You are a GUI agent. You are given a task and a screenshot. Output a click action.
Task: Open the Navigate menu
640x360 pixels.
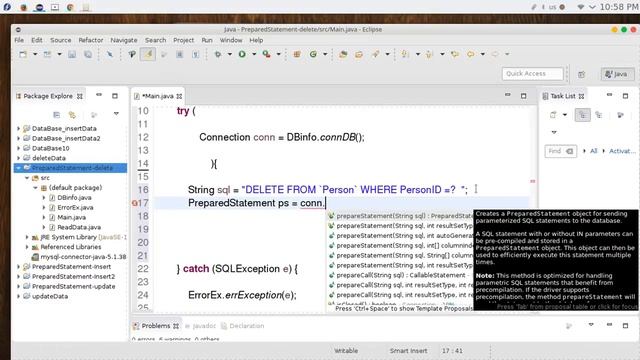(x=124, y=40)
